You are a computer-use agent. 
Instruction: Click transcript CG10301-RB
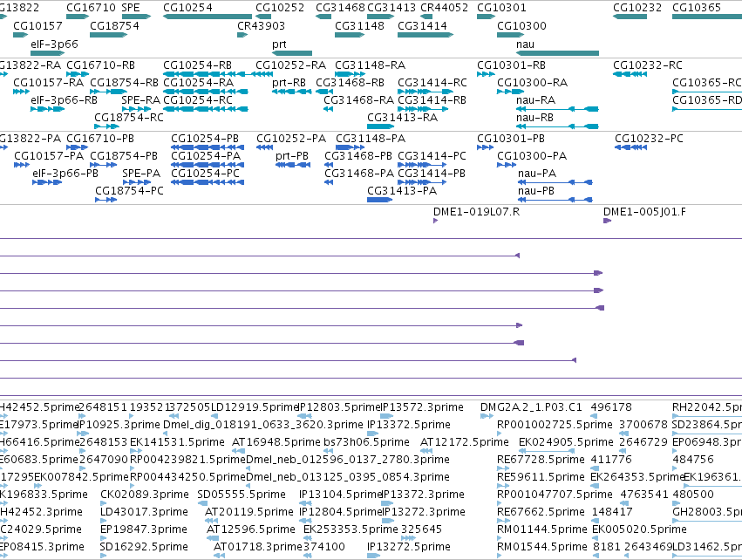[x=511, y=65]
